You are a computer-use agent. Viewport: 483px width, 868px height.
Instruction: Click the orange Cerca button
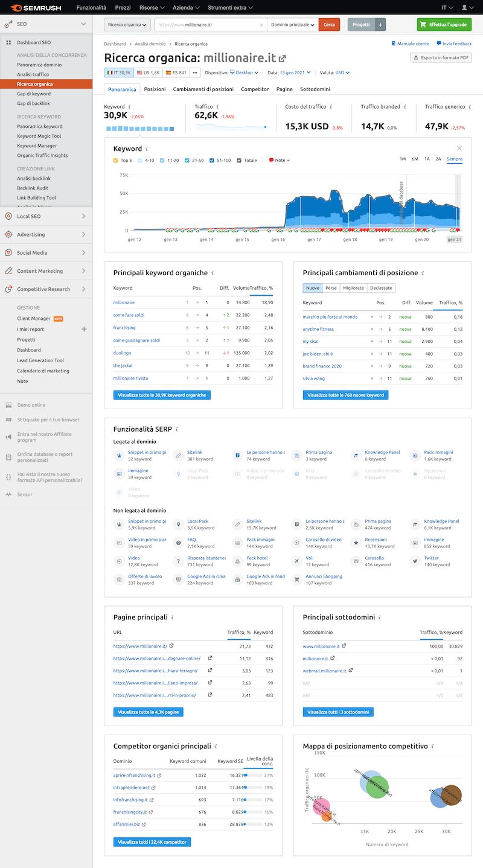[329, 25]
